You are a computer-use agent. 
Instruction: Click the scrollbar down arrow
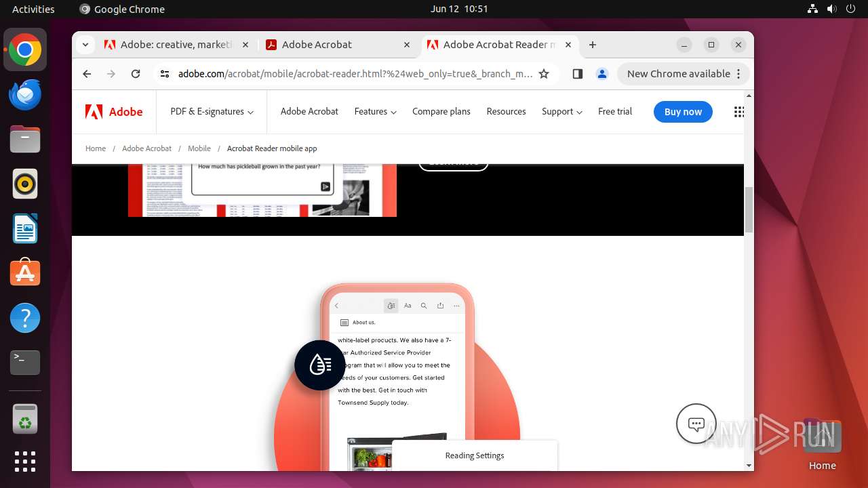click(749, 466)
